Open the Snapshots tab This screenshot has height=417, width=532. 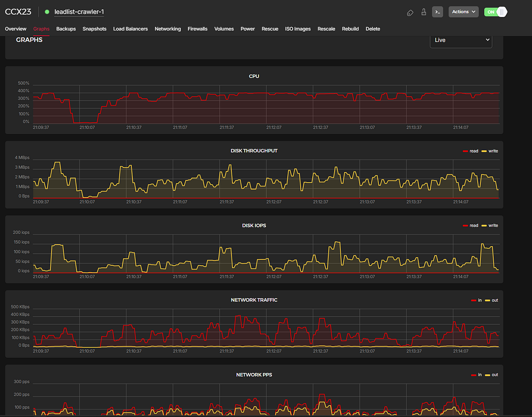(x=94, y=29)
